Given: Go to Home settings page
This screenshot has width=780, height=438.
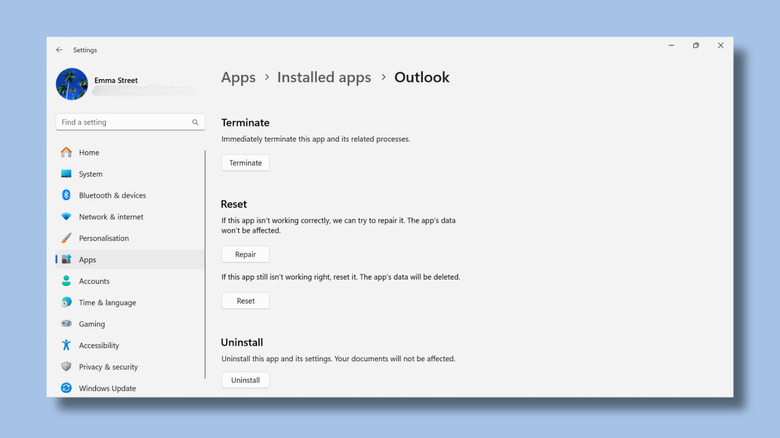Looking at the screenshot, I should [89, 152].
